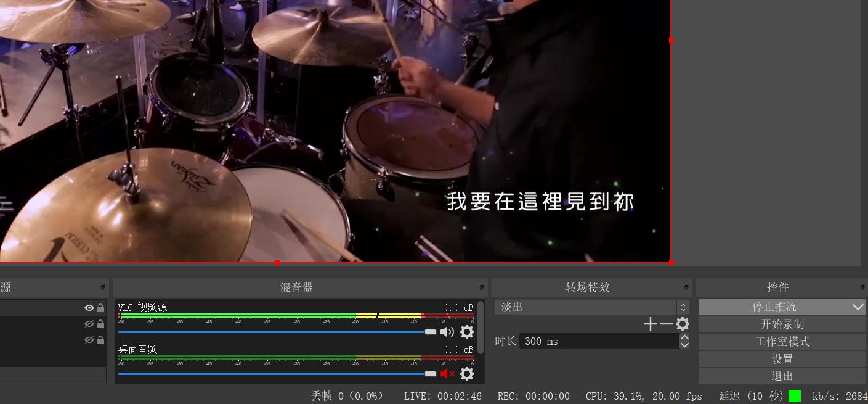This screenshot has width=868, height=404.
Task: Show the second hidden source
Action: 89,324
